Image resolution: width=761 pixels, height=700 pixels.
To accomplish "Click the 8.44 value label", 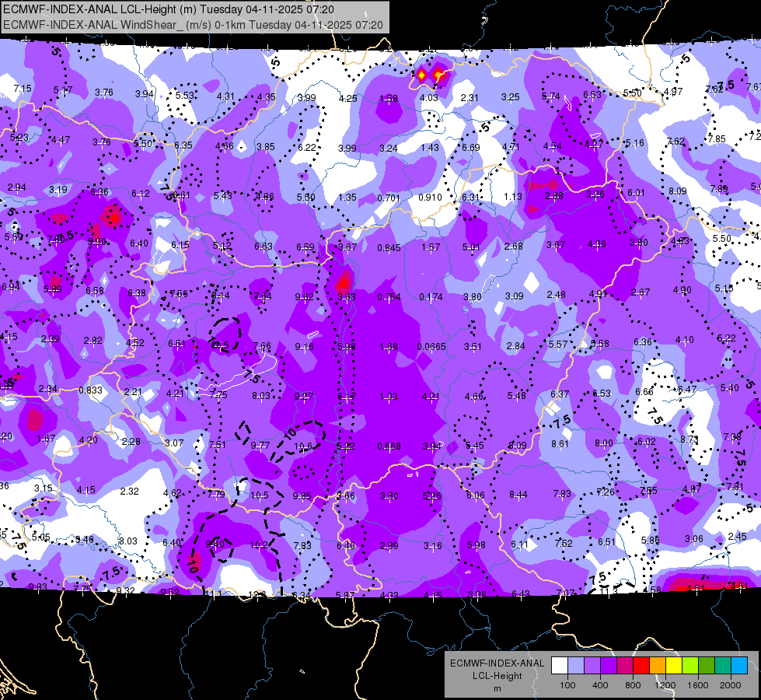I will (518, 495).
